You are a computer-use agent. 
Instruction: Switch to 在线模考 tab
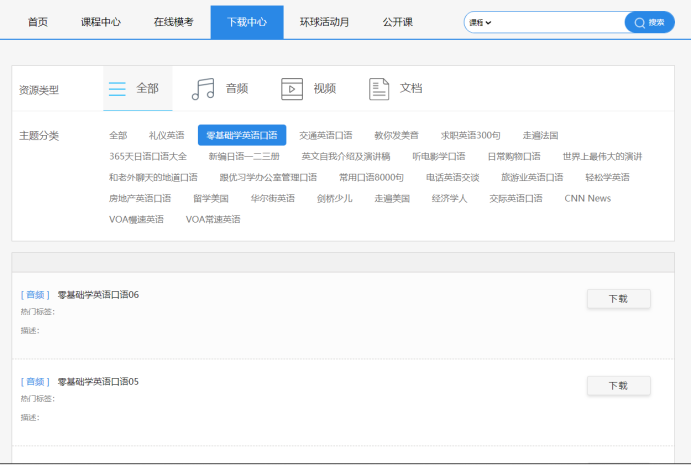(x=173, y=22)
